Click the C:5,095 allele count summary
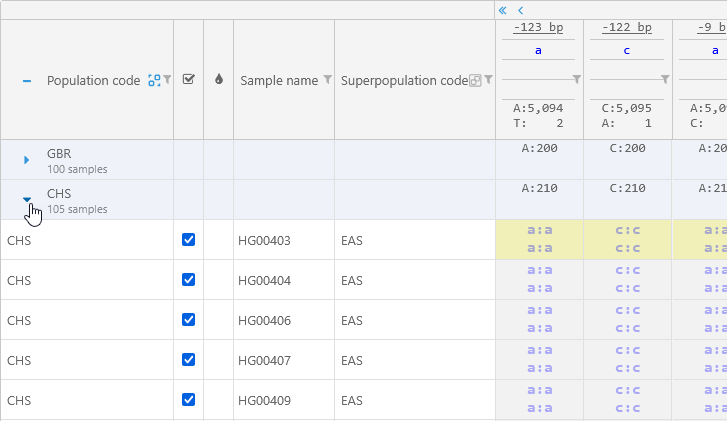 [627, 108]
